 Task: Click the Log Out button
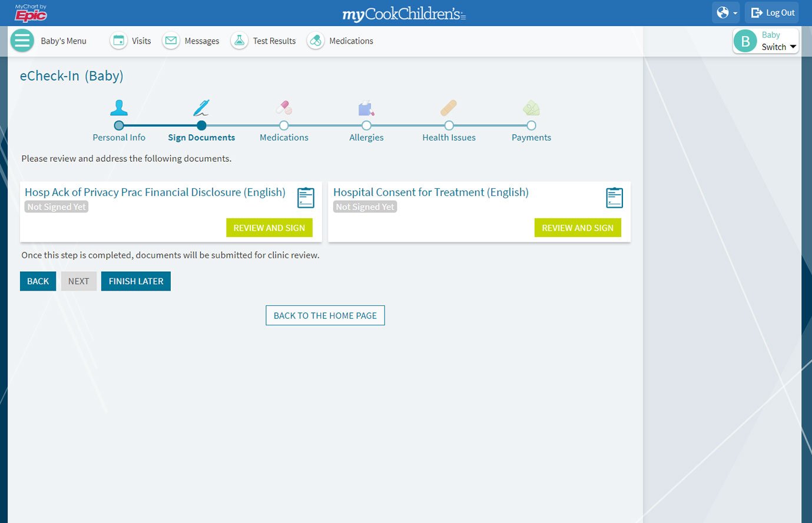(x=773, y=12)
